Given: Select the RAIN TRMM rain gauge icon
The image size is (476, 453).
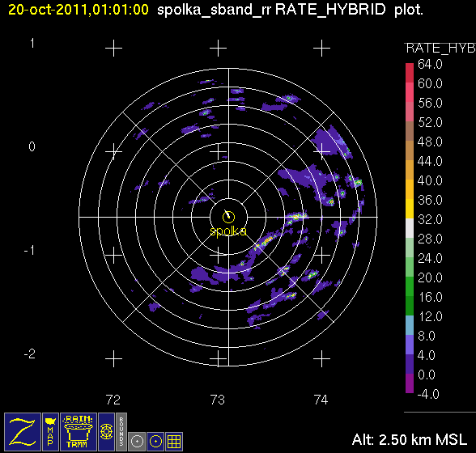Looking at the screenshot, I should pos(79,432).
